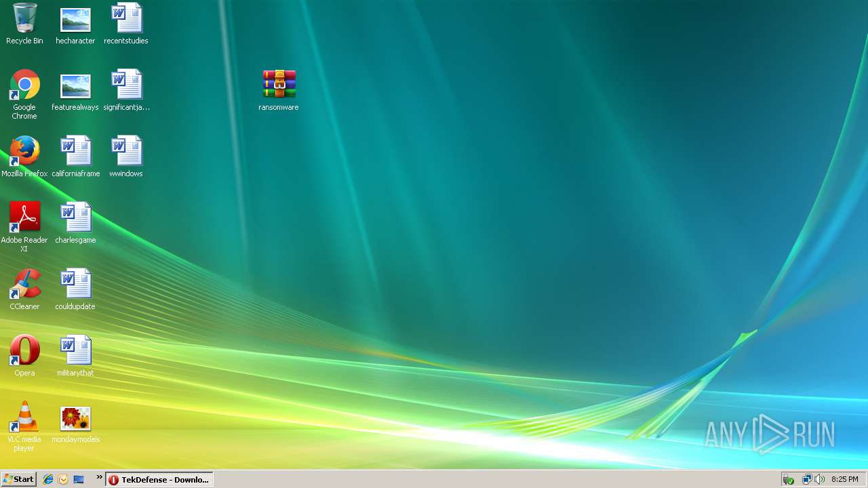Click the second Quick Launch icon
Screen dimensions: 868x488
pos(63,479)
